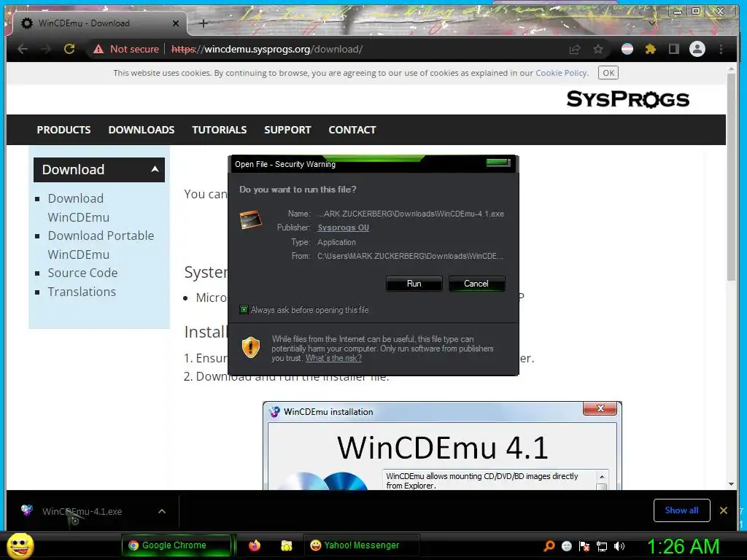Open the Chrome profile avatar
This screenshot has height=560, width=747.
click(x=697, y=49)
